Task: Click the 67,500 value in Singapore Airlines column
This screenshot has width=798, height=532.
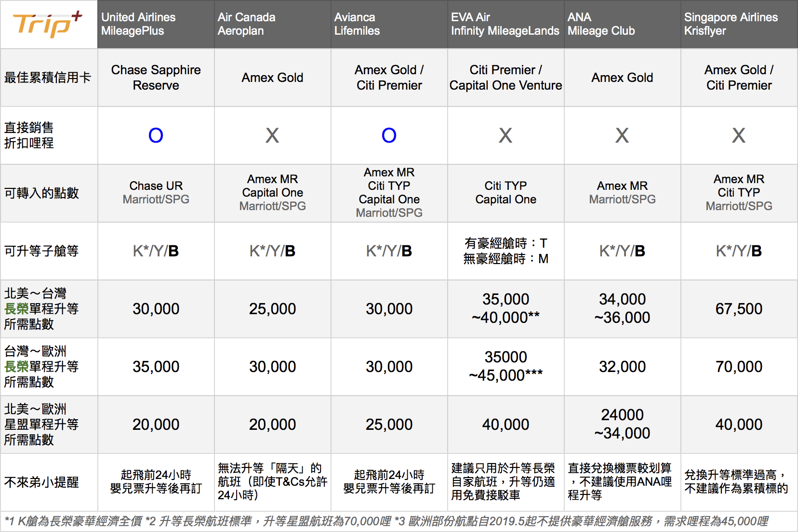Action: pos(739,309)
